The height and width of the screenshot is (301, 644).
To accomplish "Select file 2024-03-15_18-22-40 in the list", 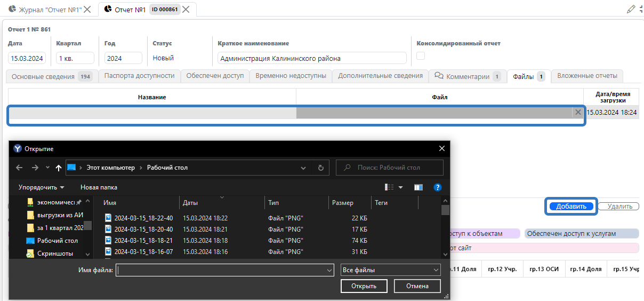I will tap(143, 218).
